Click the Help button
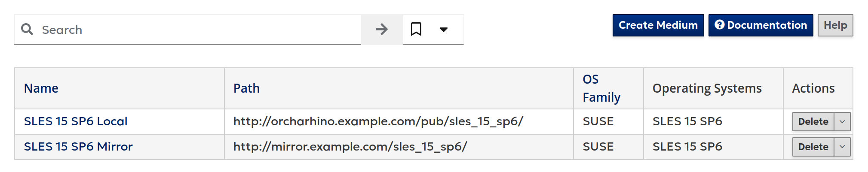This screenshot has height=172, width=868. pyautogui.click(x=835, y=25)
